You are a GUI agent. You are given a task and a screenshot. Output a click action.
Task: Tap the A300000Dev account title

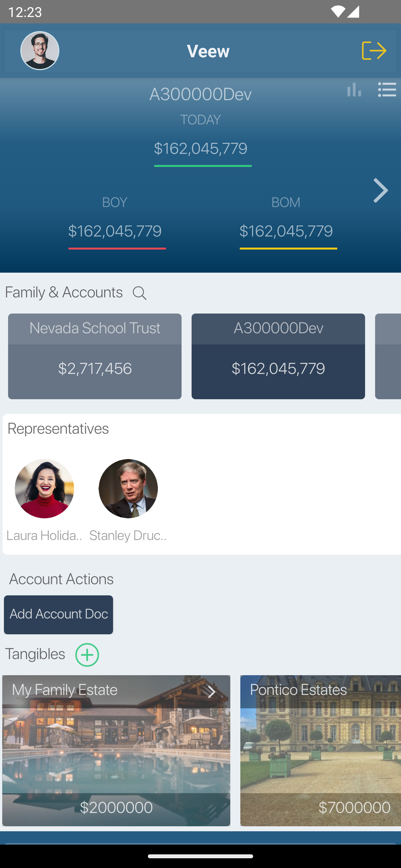point(201,94)
